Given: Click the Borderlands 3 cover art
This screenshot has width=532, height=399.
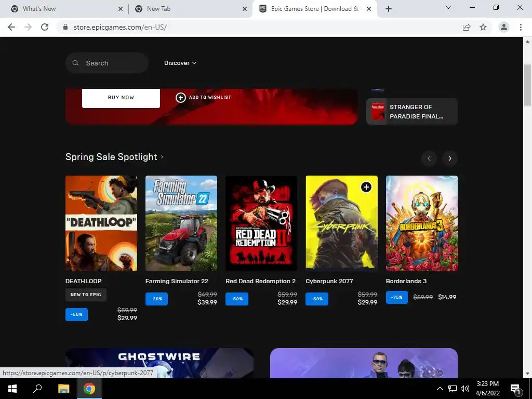Looking at the screenshot, I should [x=422, y=223].
